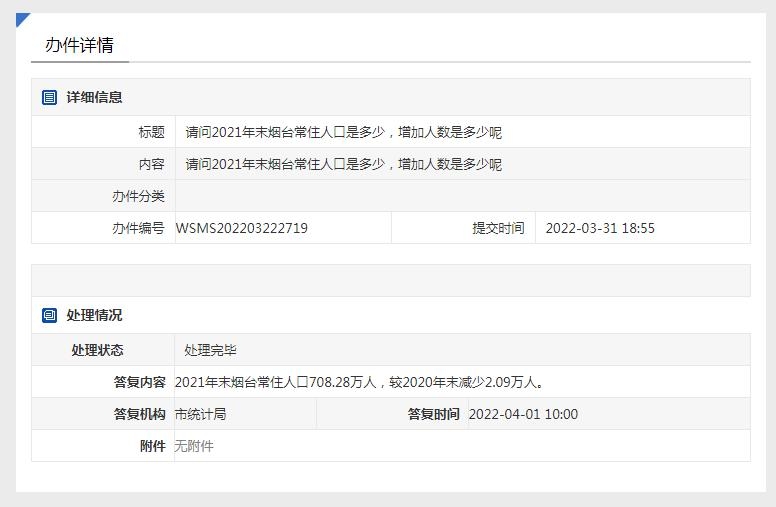Click the 处理情况 section heading
The image size is (776, 507).
point(94,315)
